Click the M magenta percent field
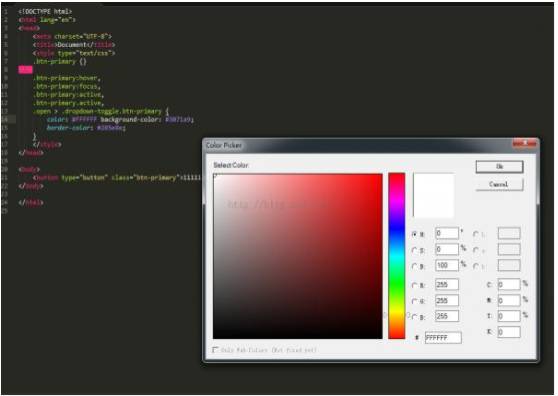558x396 pixels. [x=509, y=301]
